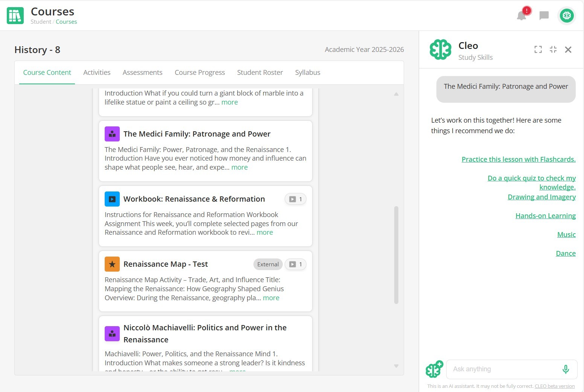Expand Workbook description with more
This screenshot has width=584, height=392.
point(265,232)
